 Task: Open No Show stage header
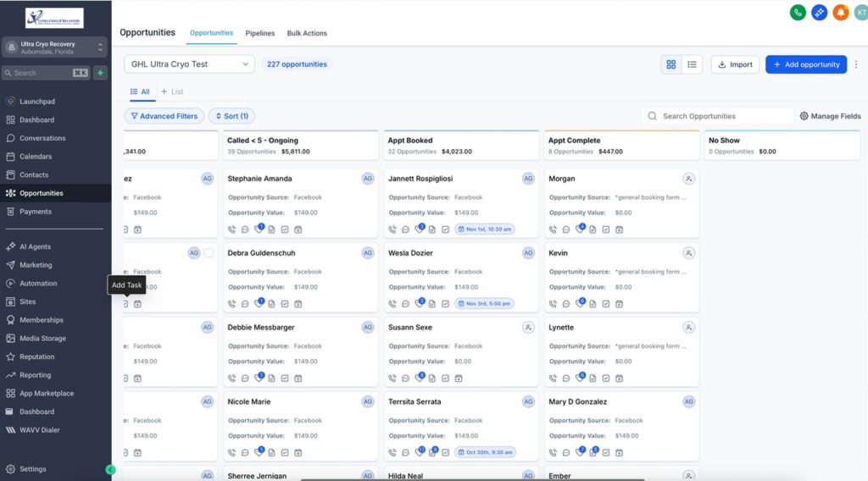click(782, 146)
